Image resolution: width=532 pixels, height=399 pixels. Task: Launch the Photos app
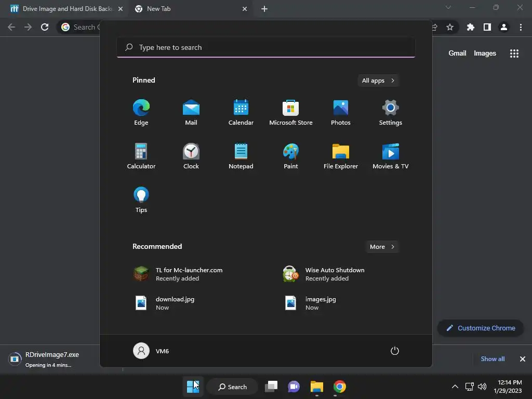(x=341, y=113)
